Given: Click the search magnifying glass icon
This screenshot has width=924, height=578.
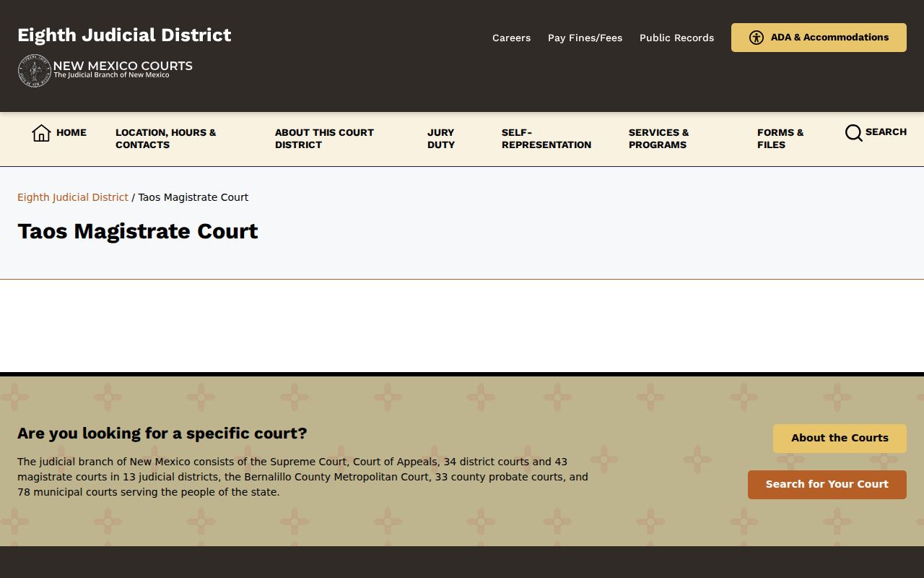Looking at the screenshot, I should coord(853,133).
